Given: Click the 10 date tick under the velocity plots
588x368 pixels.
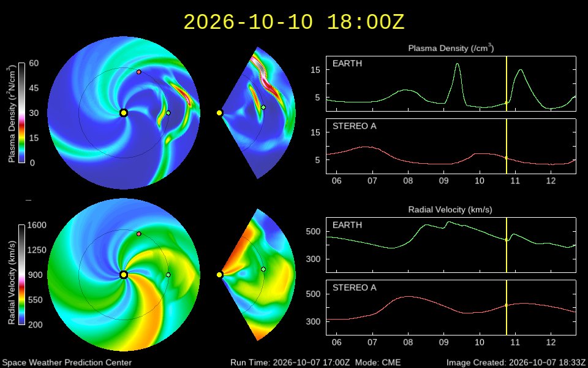Looking at the screenshot, I should click(x=479, y=342).
